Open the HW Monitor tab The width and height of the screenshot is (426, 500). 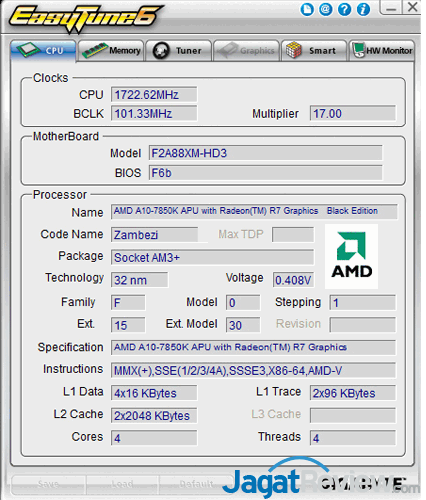(382, 50)
